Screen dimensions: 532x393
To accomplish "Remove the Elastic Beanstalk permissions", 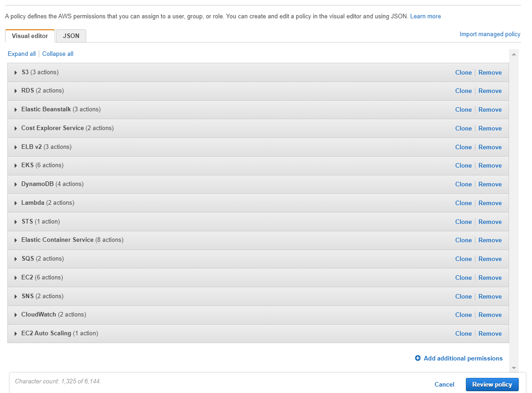I will [490, 110].
